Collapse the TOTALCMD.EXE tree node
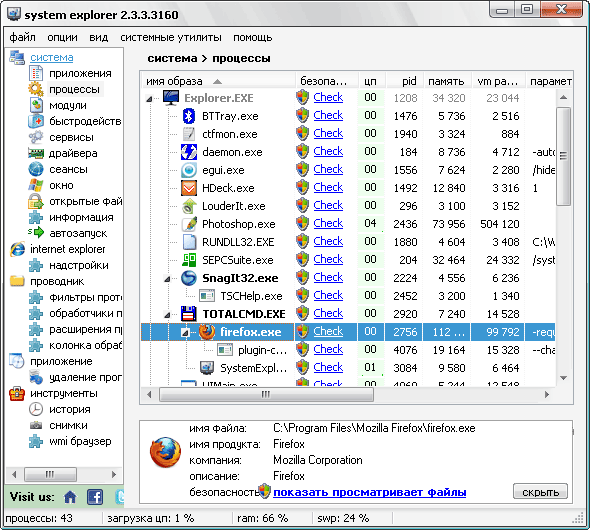The height and width of the screenshot is (530, 590). pyautogui.click(x=167, y=315)
